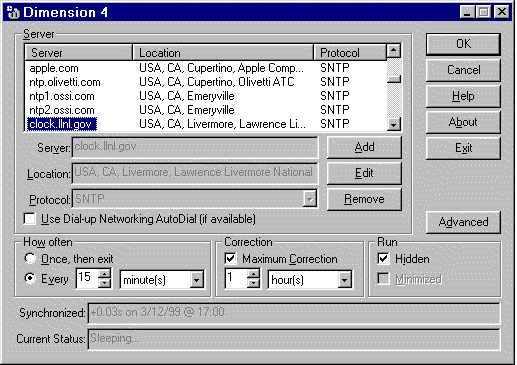
Task: Sort by the Location column header
Action: pos(223,53)
